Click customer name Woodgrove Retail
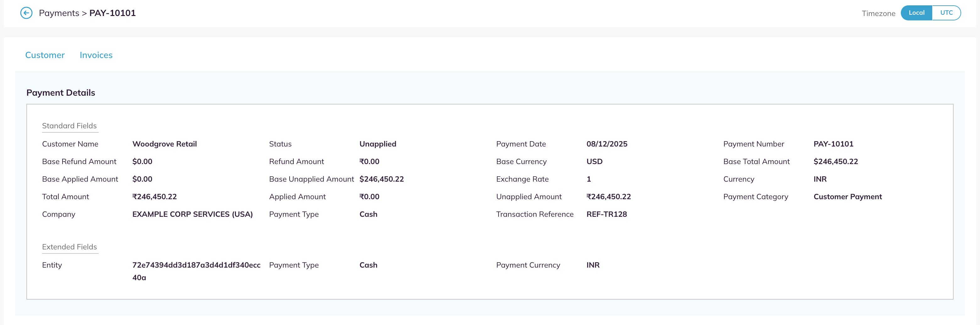 [x=164, y=144]
